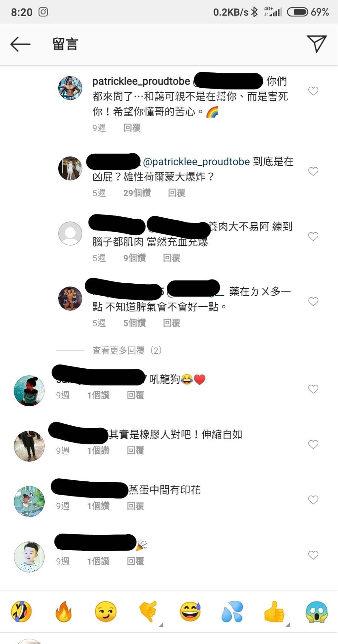The image size is (338, 644).
Task: Insert the smirking face emoji
Action: (x=106, y=611)
